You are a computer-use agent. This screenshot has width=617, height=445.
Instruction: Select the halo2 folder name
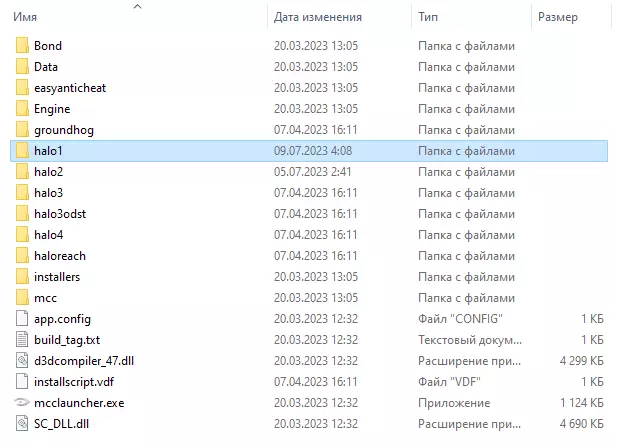(48, 172)
